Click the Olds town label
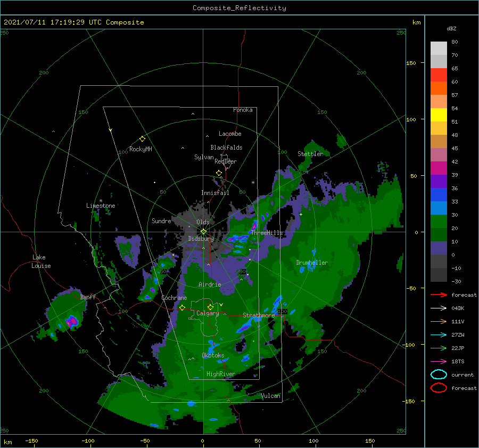Screen dimensions: 479x448 tap(203, 222)
